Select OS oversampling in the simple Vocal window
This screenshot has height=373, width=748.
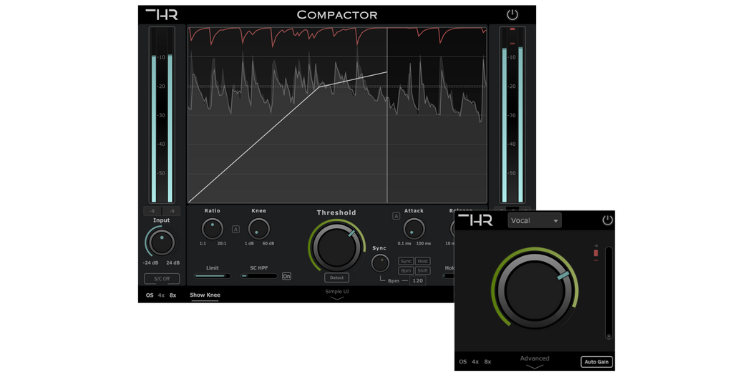pos(463,362)
